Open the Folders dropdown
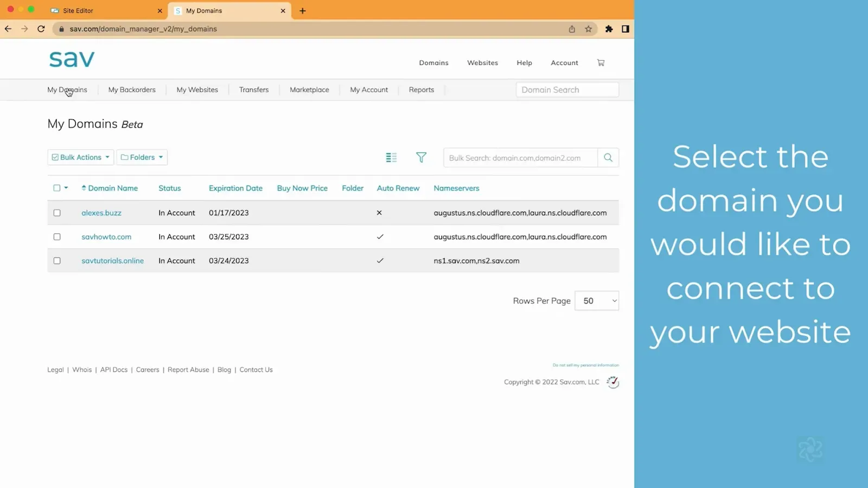Screen dimensions: 868x488 pos(142,157)
